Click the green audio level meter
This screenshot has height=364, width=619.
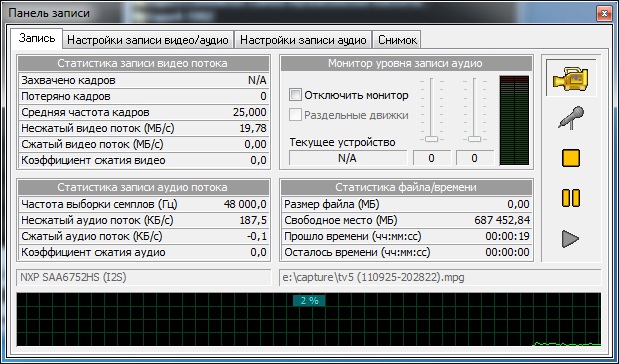tap(514, 120)
